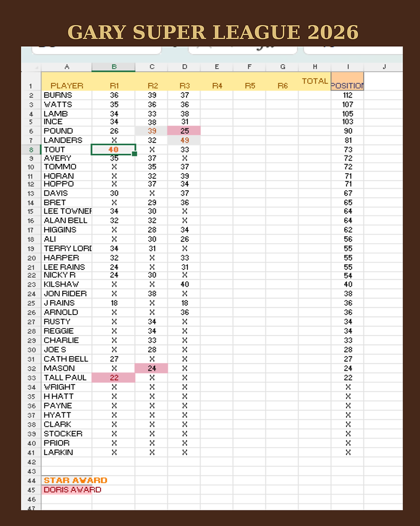Select row 1 header
Viewport: 420px width, 526px height.
pyautogui.click(x=31, y=81)
